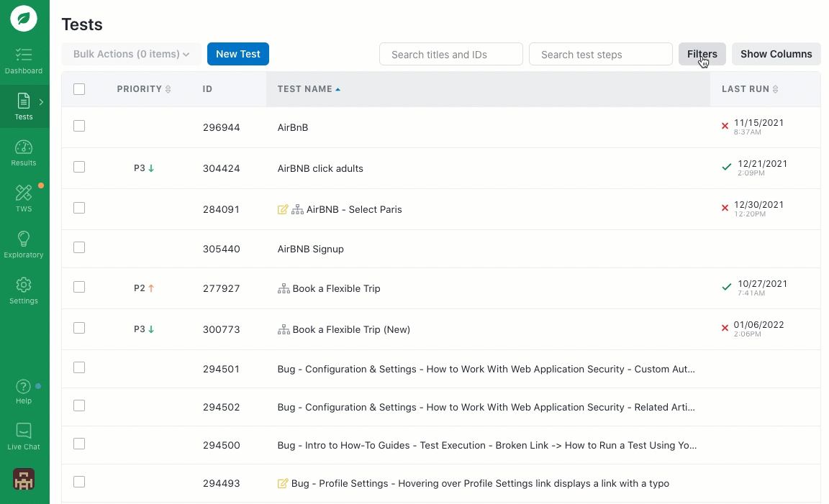Screen dimensions: 829x504
Task: Click the hierarchy icon of Book a Flexible Trip (New)
Action: tap(284, 329)
